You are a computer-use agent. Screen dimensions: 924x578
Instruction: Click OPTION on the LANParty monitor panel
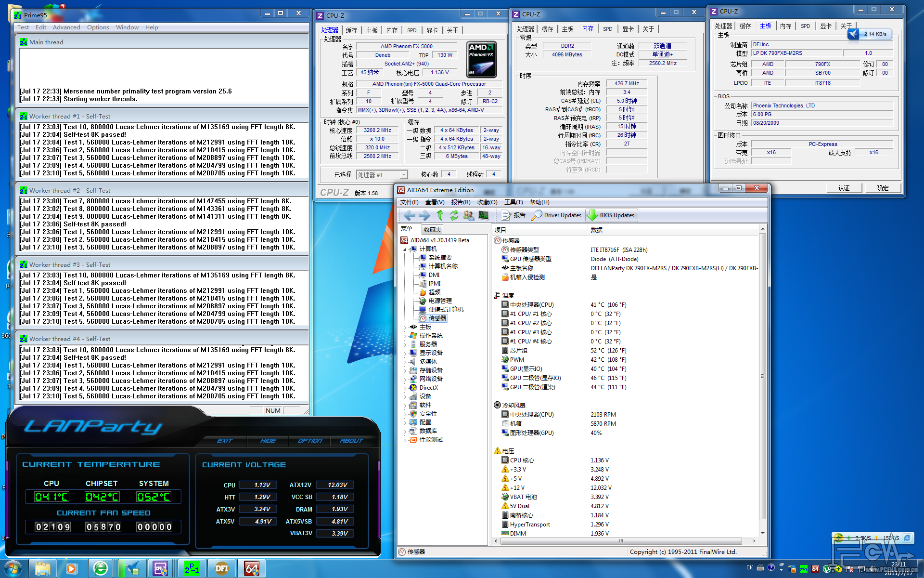(x=310, y=441)
